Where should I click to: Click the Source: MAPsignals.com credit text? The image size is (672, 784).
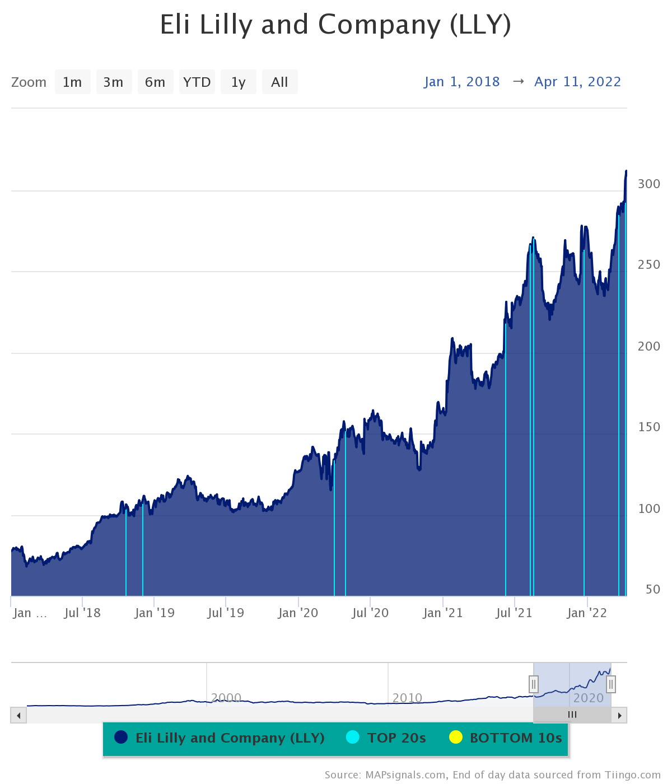(493, 775)
